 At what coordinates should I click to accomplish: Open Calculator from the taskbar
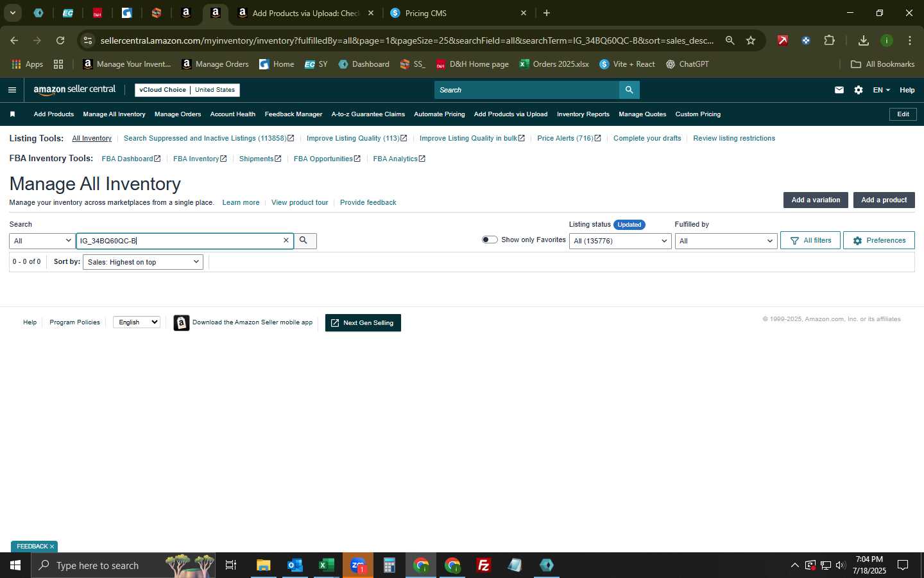[x=389, y=565]
